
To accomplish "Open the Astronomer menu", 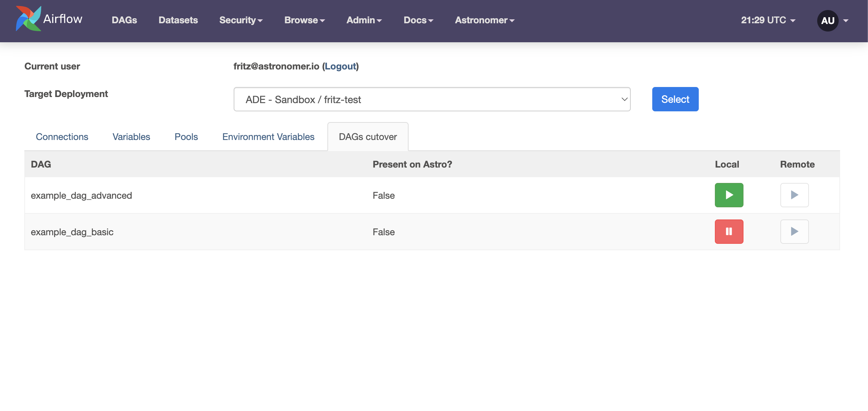I will pyautogui.click(x=484, y=20).
